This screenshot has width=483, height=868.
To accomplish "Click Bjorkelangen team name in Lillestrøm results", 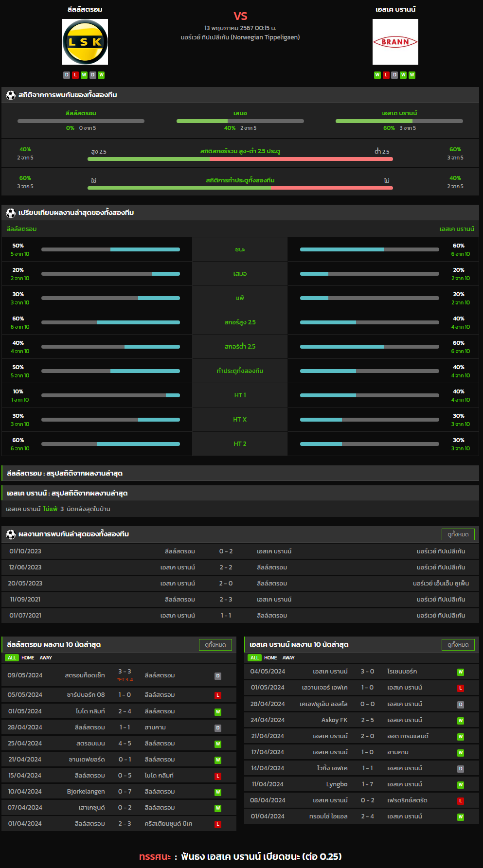I will click(x=86, y=792).
